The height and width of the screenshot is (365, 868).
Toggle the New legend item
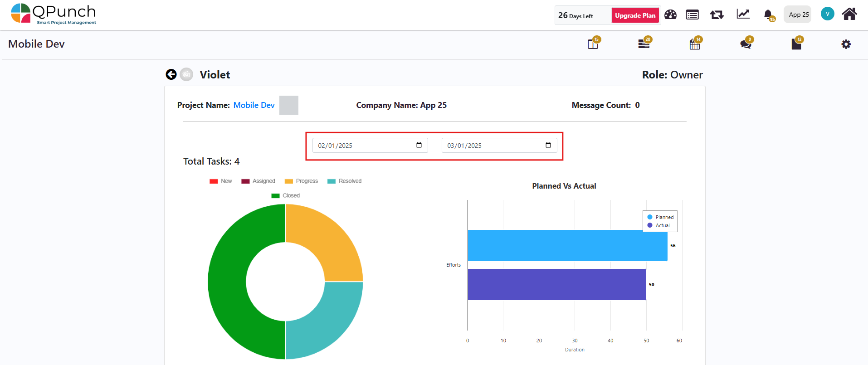[x=220, y=181]
